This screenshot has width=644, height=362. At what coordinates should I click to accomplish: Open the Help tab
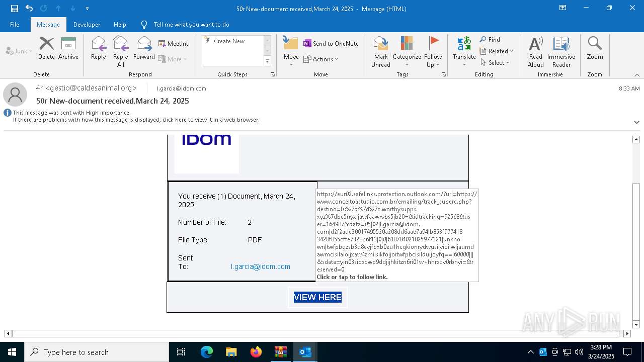pos(120,25)
